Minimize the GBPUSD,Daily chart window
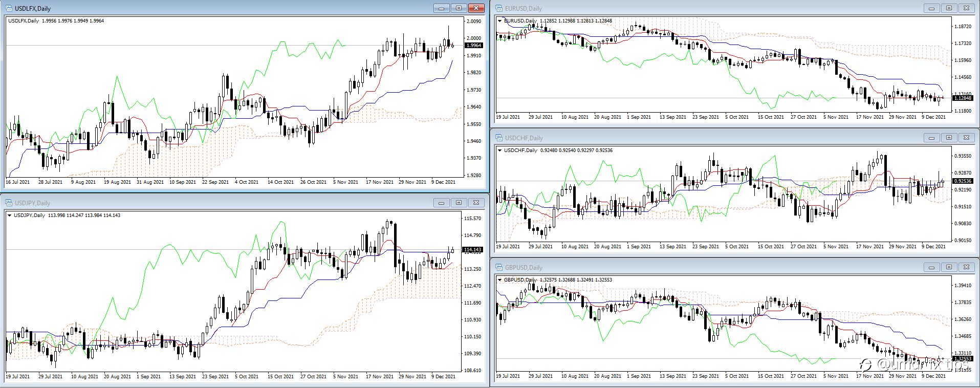980x388 pixels. [931, 267]
